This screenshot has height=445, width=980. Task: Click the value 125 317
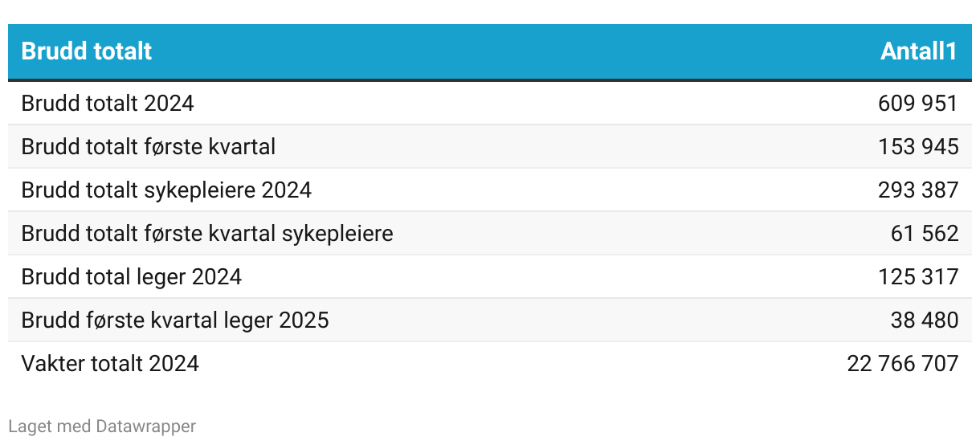tap(918, 277)
